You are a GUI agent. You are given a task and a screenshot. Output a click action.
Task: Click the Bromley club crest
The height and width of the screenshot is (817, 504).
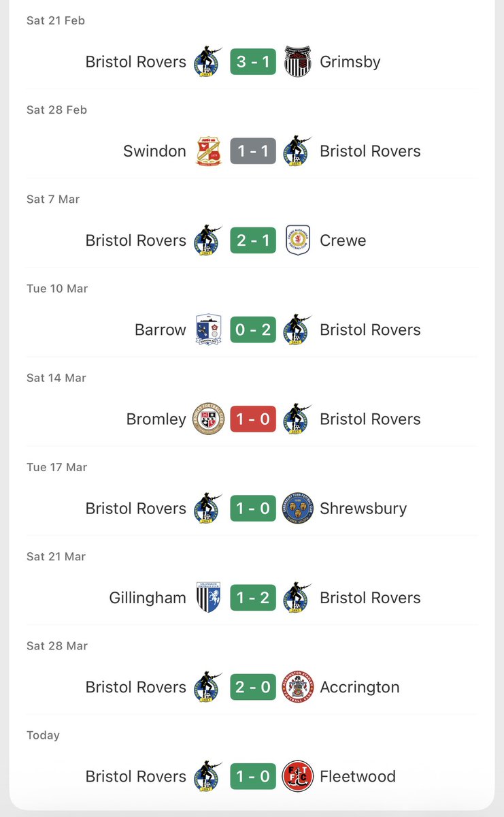pos(208,419)
